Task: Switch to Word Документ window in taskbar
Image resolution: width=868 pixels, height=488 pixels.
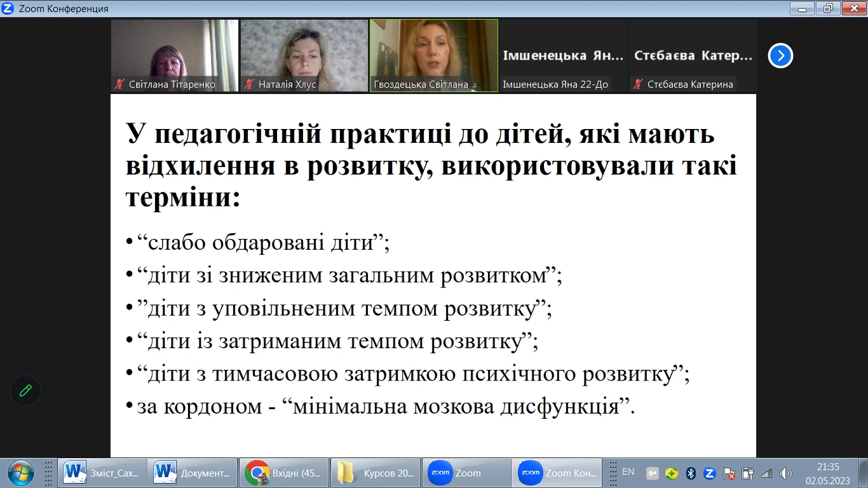Action: click(x=193, y=473)
